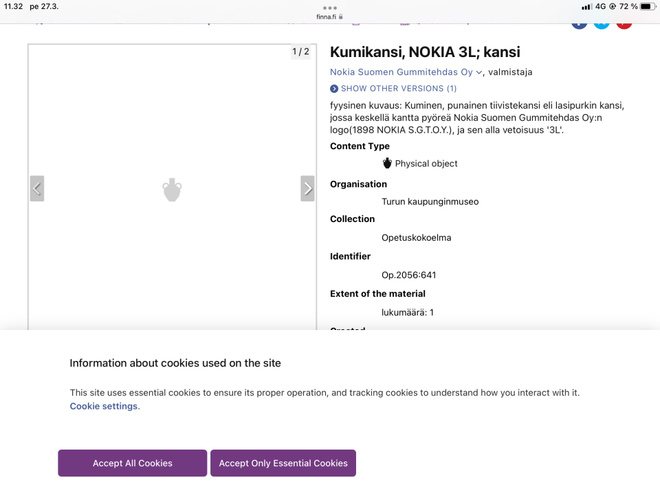
Task: Click the Opetuskokoelma collection
Action: [416, 237]
